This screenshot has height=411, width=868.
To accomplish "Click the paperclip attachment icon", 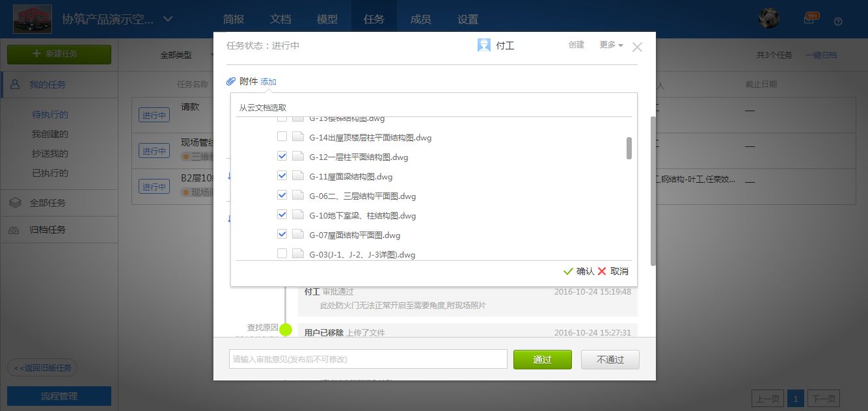I will 231,81.
